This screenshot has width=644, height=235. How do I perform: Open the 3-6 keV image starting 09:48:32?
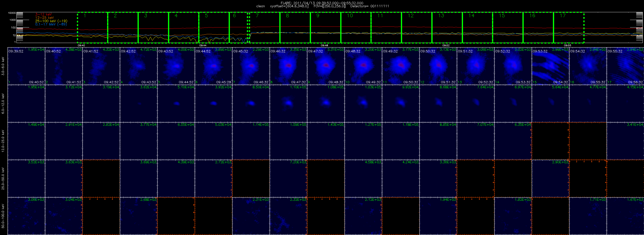pyautogui.click(x=363, y=66)
